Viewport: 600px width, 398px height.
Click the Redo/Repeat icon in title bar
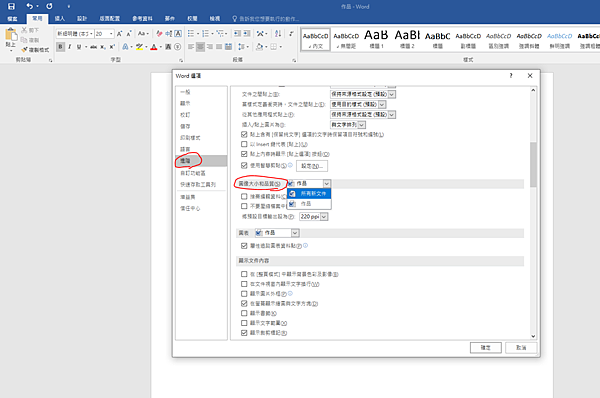(49, 6)
